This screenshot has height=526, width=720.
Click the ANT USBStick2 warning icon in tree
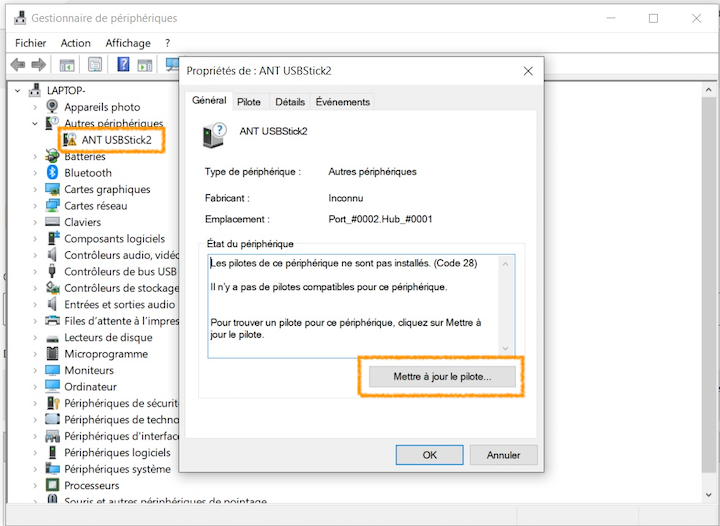(x=70, y=140)
